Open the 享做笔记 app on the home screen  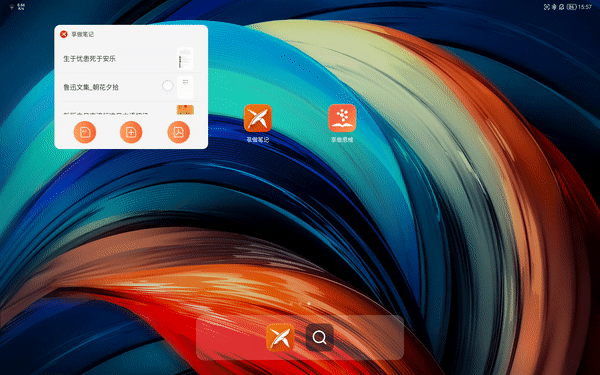tap(258, 118)
